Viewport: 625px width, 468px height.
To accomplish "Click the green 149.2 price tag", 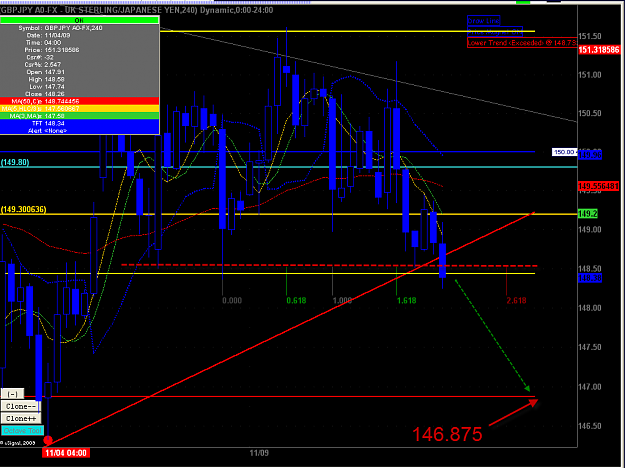I will [x=588, y=214].
